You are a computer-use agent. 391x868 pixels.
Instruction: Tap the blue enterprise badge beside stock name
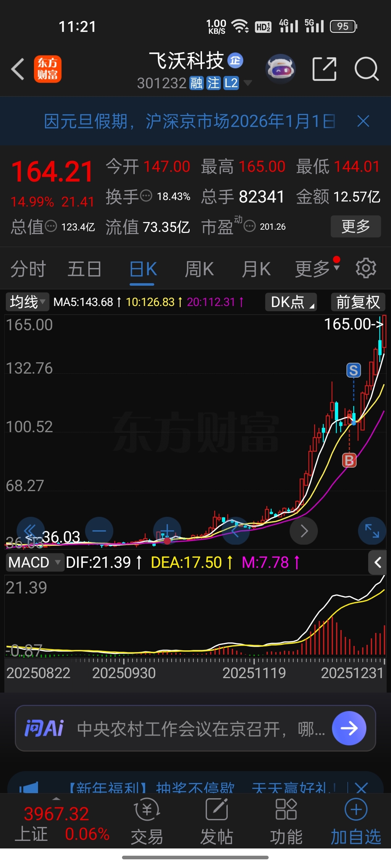coord(235,60)
